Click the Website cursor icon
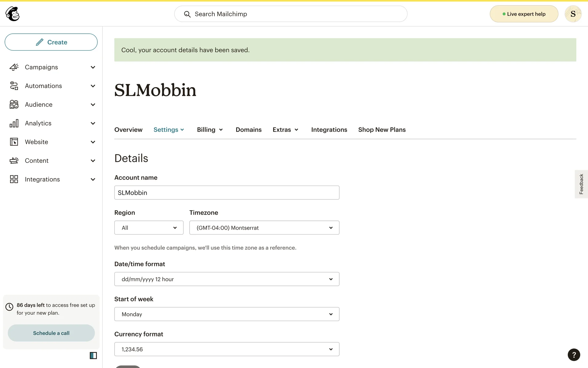This screenshot has width=588, height=368. (x=14, y=142)
